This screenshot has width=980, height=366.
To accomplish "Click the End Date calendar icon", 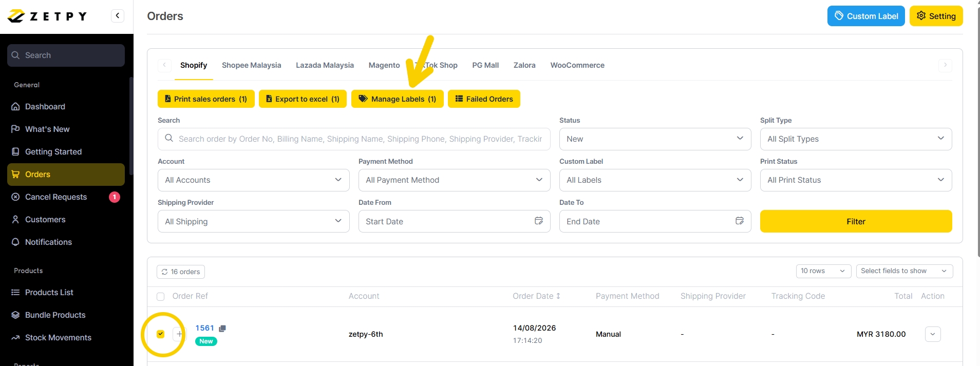I will [x=740, y=221].
